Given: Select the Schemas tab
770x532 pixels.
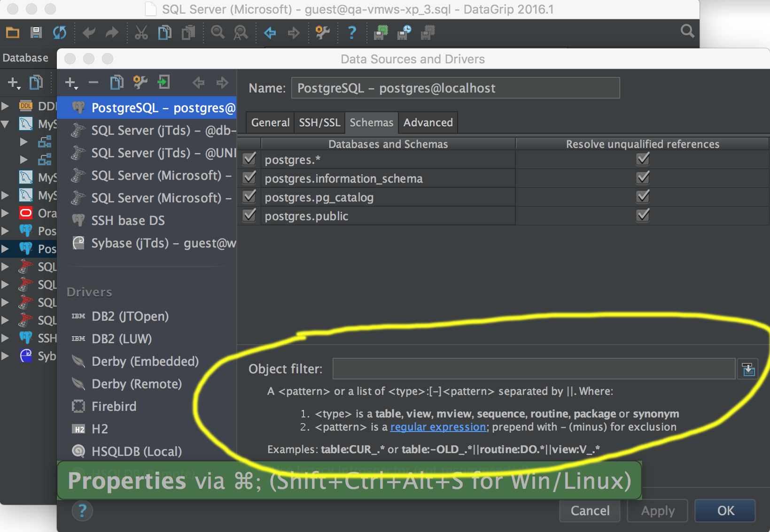Looking at the screenshot, I should point(372,123).
